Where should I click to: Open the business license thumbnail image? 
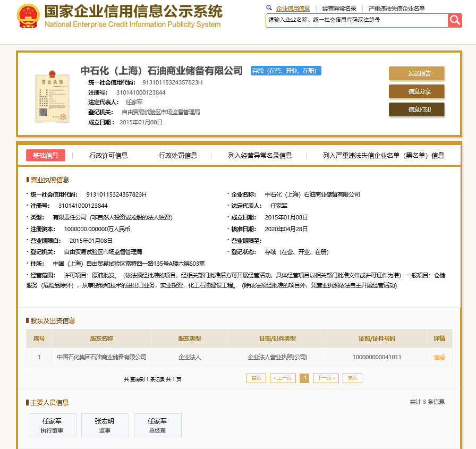tap(52, 97)
